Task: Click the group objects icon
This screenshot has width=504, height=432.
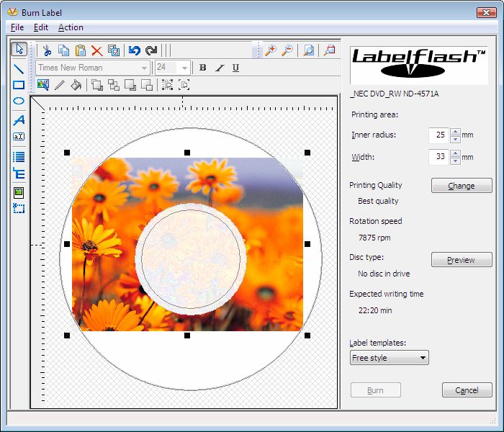Action: 168,85
